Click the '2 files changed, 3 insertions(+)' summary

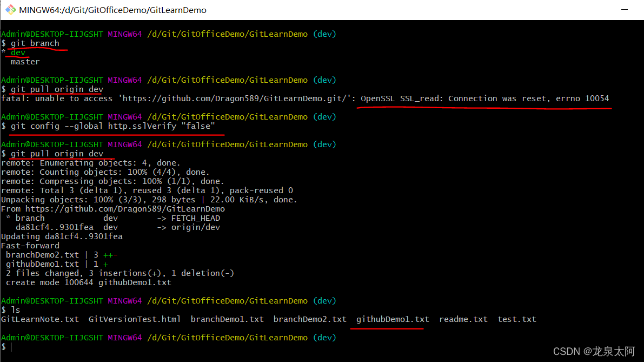point(120,273)
